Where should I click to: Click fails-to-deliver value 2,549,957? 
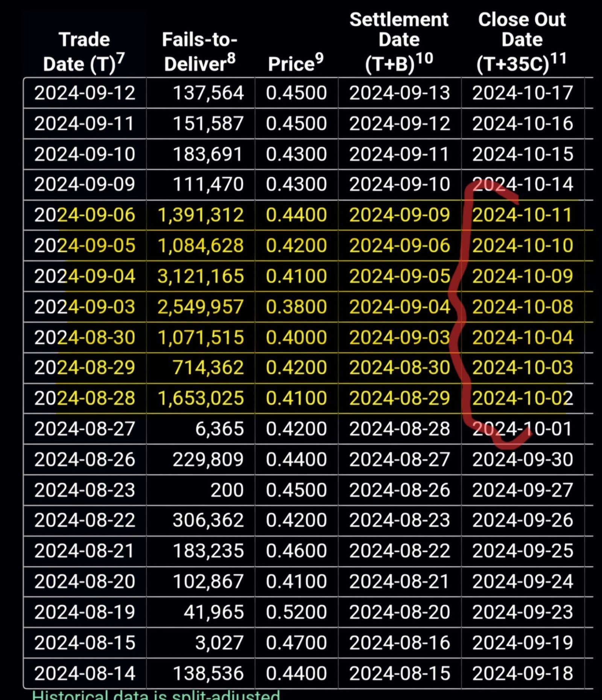[x=201, y=307]
